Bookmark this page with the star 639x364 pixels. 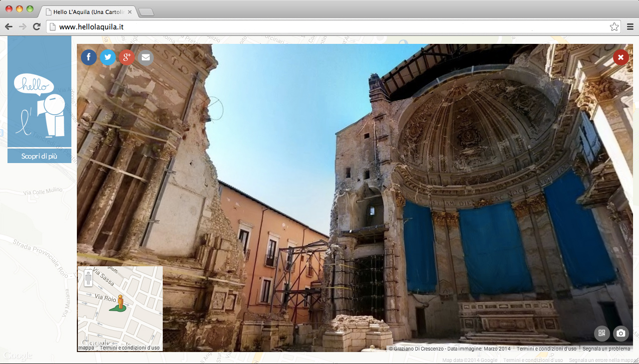(x=614, y=26)
